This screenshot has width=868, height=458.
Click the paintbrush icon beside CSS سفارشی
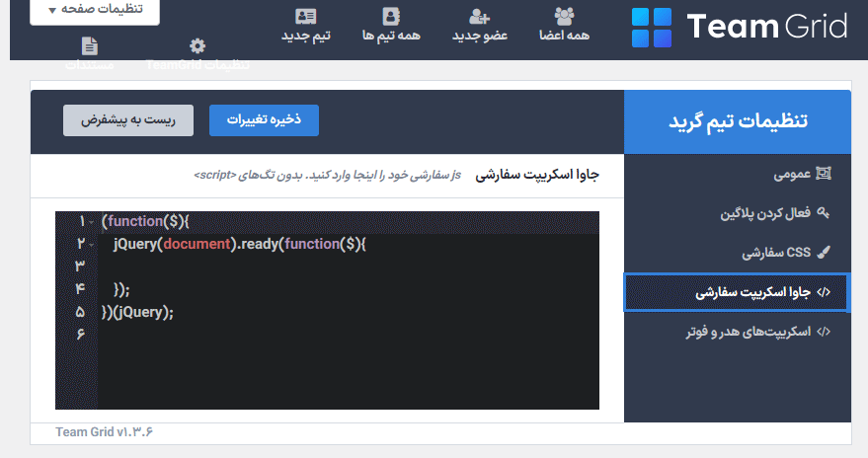pos(824,253)
